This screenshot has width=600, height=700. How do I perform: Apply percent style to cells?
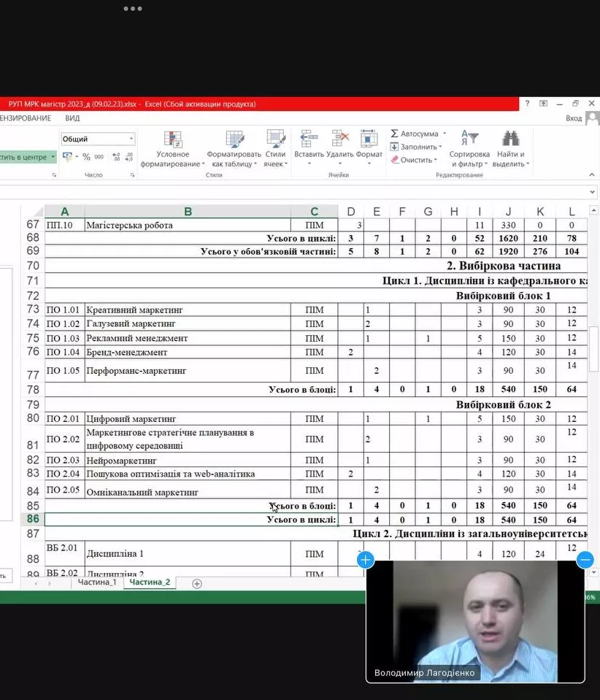pos(86,157)
